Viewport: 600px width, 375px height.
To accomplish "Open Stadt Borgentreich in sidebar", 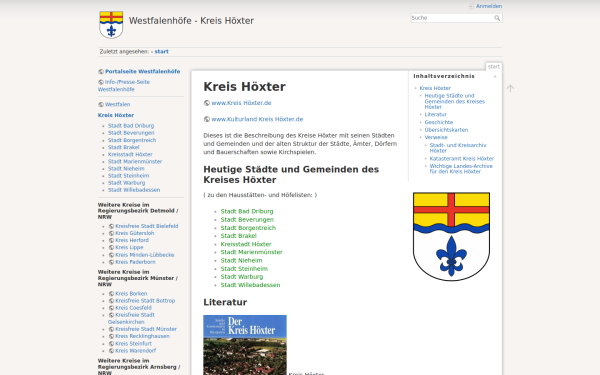I will [x=132, y=140].
